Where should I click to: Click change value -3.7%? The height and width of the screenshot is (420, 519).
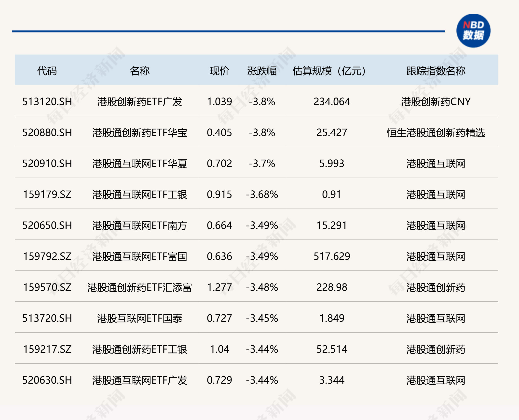262,164
